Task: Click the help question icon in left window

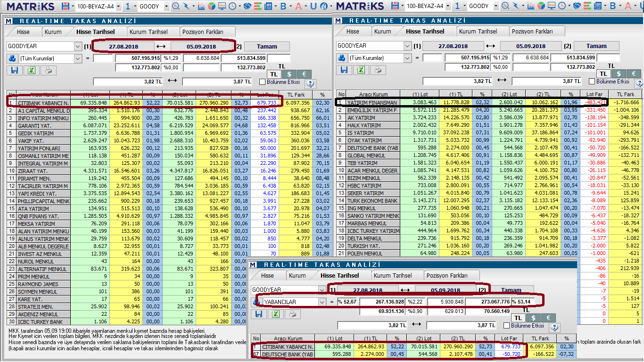Action: (x=311, y=83)
